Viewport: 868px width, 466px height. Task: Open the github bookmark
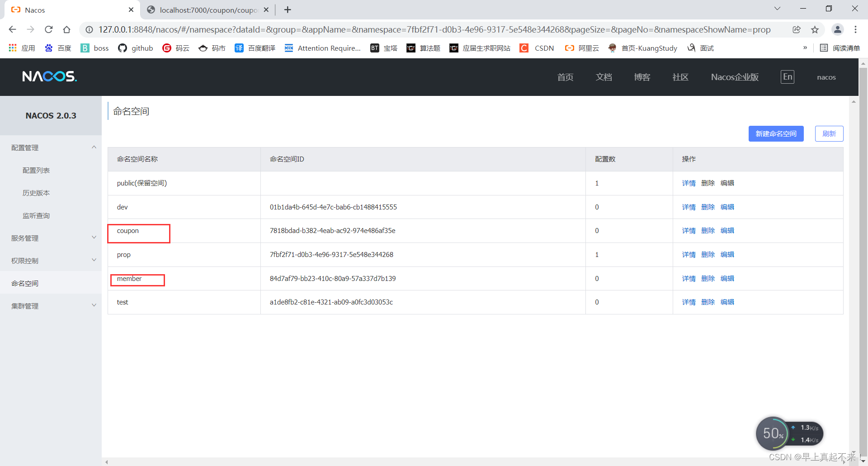click(x=136, y=48)
